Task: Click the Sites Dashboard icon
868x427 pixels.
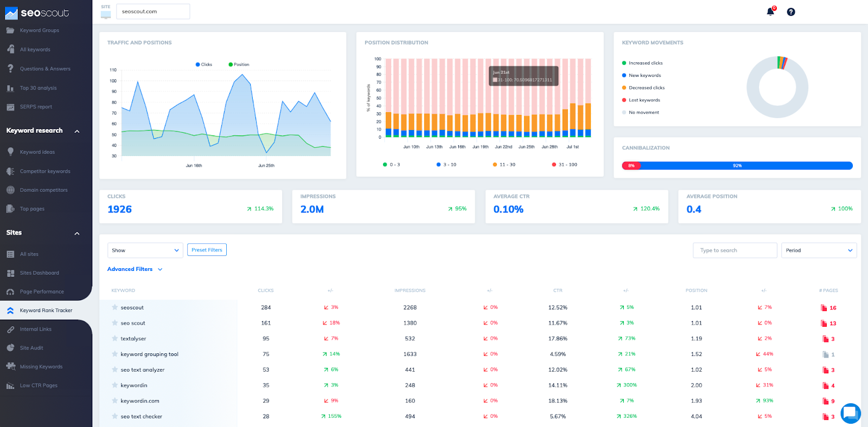Action: pos(10,273)
